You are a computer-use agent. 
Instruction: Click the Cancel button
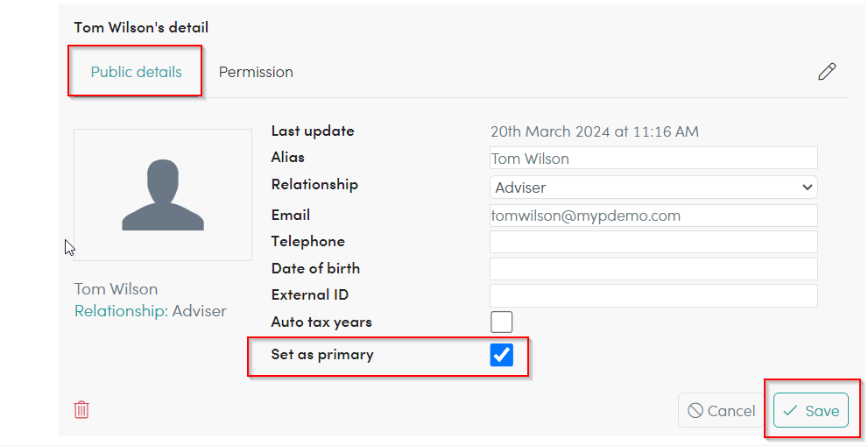(722, 411)
